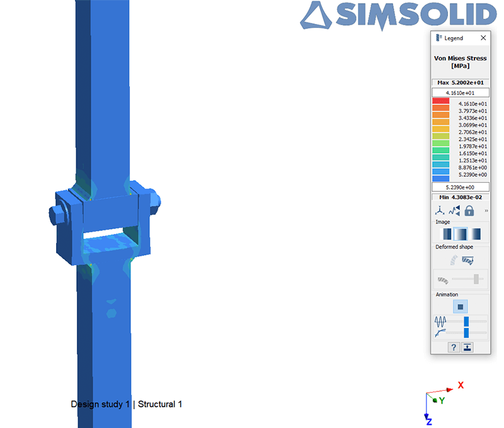Click the animation sine wave speed slider

coord(466,321)
